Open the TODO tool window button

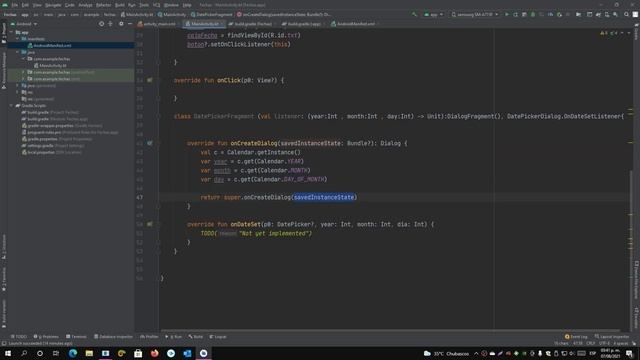pos(19,337)
